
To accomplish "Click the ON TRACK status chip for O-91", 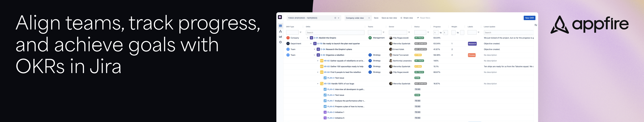I will (419, 38).
